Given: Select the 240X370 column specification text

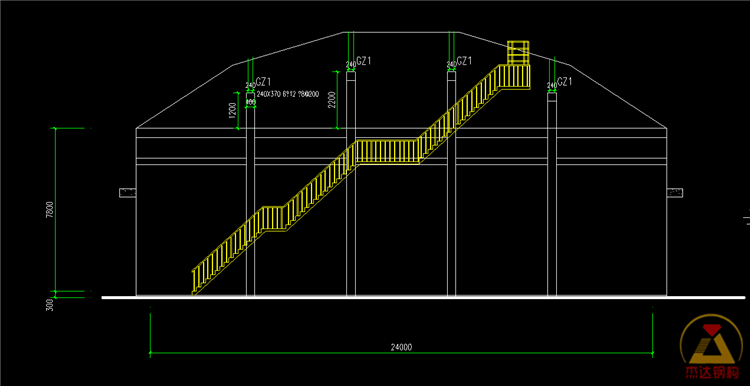Looking at the screenshot, I should (288, 94).
